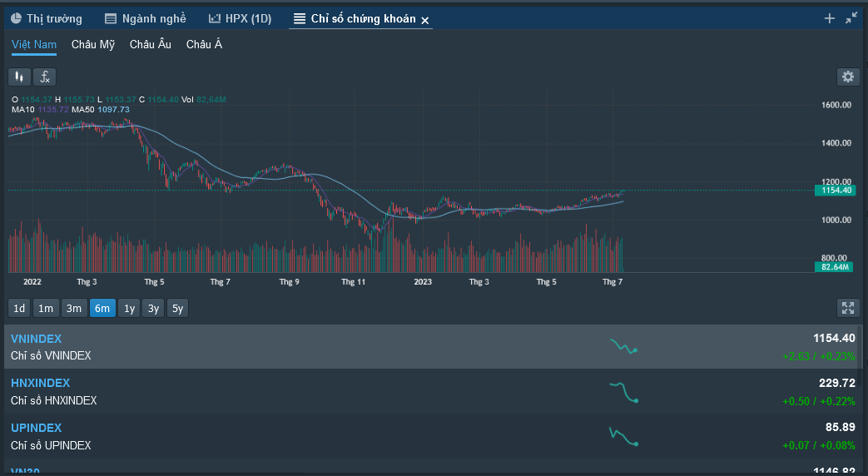Open the Ngành nghề tab
This screenshot has width=868, height=476.
click(x=145, y=18)
